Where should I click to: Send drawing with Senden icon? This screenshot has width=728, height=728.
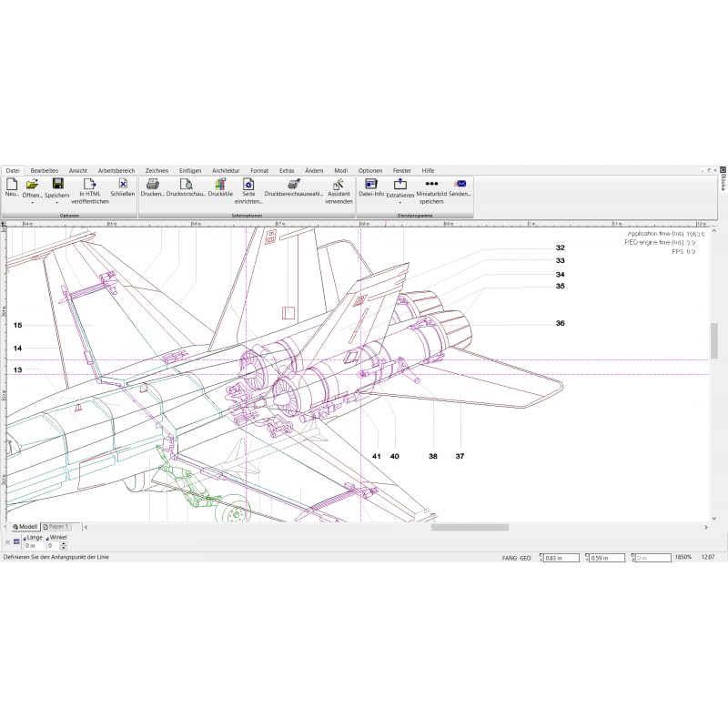pyautogui.click(x=460, y=184)
